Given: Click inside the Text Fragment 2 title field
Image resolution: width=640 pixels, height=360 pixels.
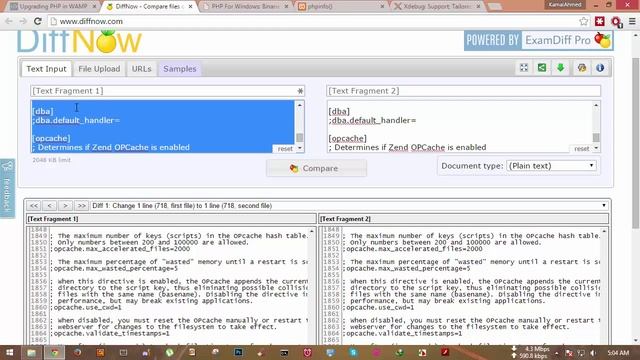Looking at the screenshot, I should coord(464,91).
